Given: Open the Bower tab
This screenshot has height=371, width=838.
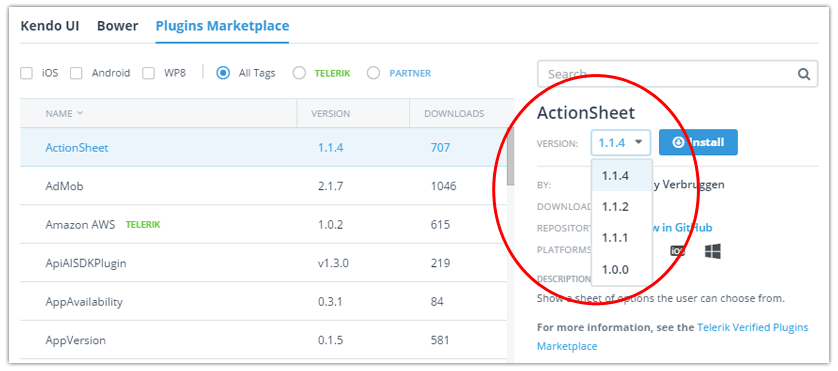Looking at the screenshot, I should coord(118,26).
